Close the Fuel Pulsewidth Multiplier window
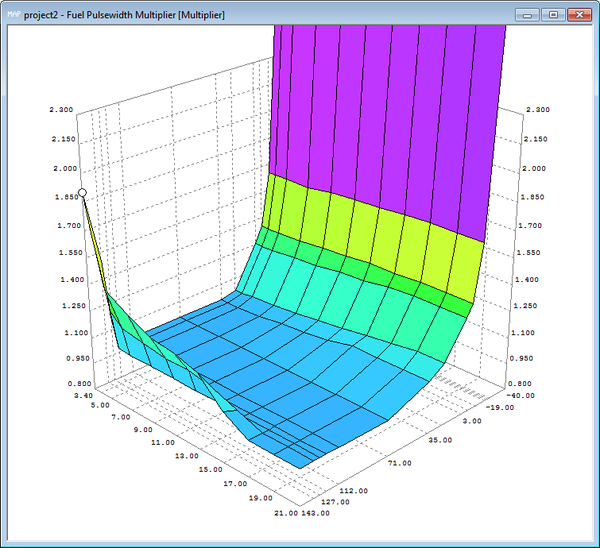The image size is (600, 548). [579, 15]
